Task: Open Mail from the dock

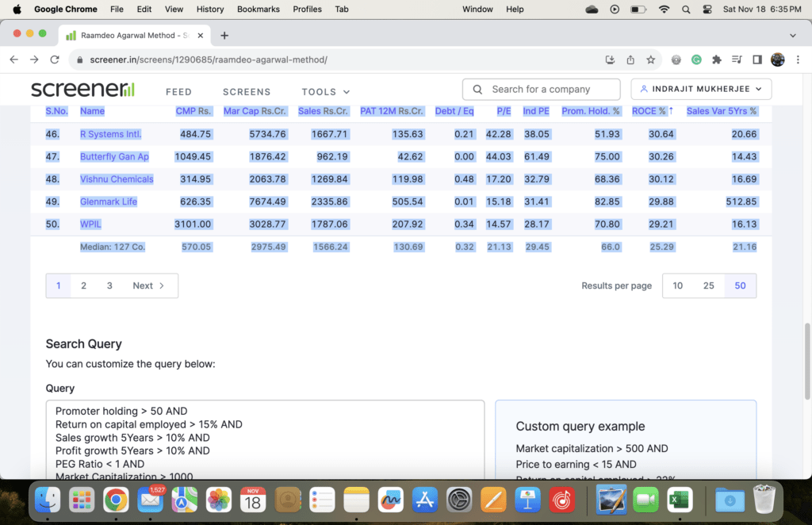Action: point(150,500)
